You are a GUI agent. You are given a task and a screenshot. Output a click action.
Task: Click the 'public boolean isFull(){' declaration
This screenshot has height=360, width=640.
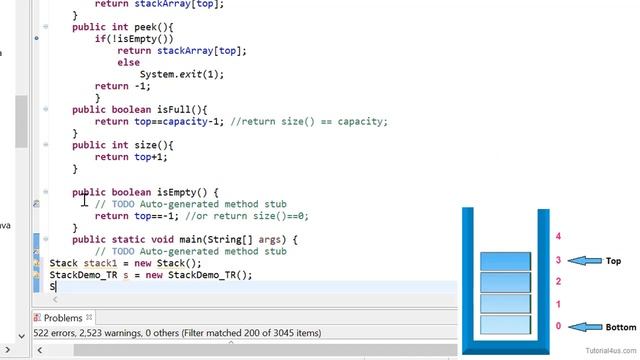click(x=140, y=110)
